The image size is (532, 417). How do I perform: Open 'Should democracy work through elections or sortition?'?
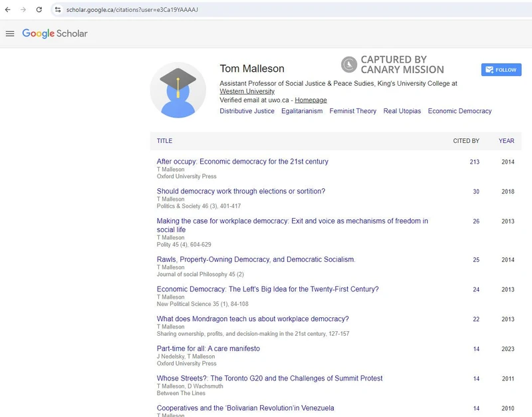241,192
